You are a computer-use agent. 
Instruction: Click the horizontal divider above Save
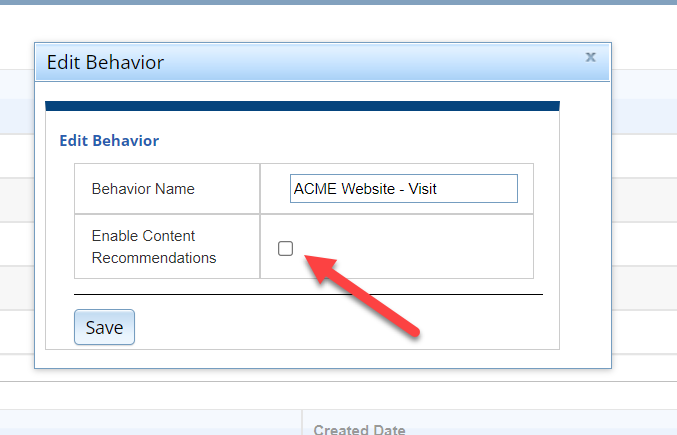(x=308, y=294)
